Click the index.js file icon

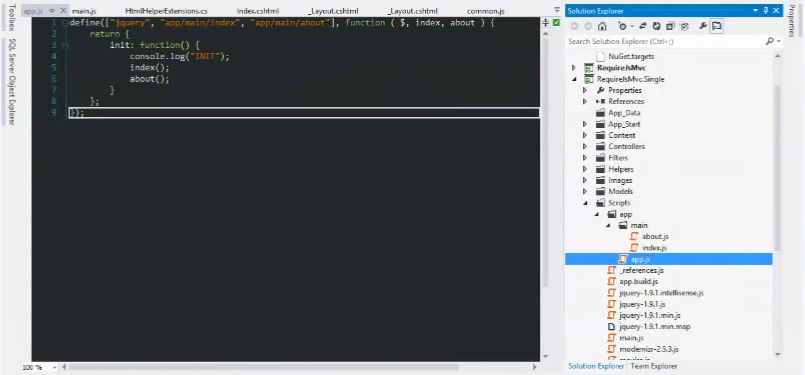(635, 248)
